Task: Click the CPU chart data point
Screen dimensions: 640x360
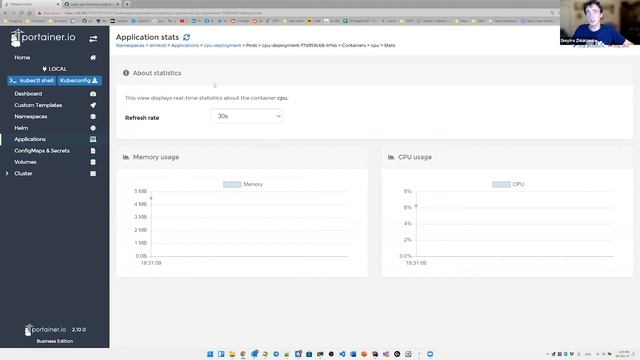Action: point(416,206)
